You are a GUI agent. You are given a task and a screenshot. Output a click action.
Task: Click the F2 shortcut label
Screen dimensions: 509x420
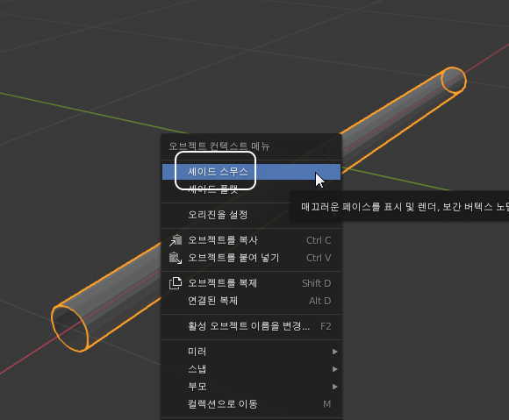(326, 326)
